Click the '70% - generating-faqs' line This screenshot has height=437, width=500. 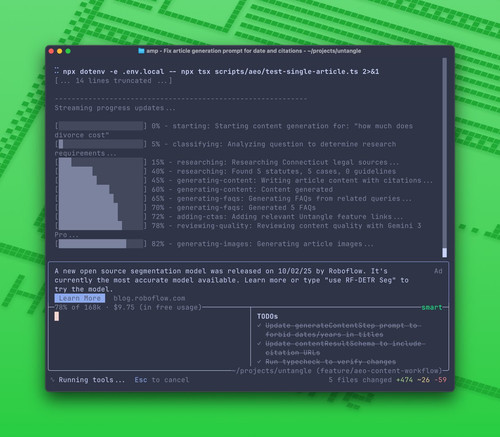pos(233,207)
